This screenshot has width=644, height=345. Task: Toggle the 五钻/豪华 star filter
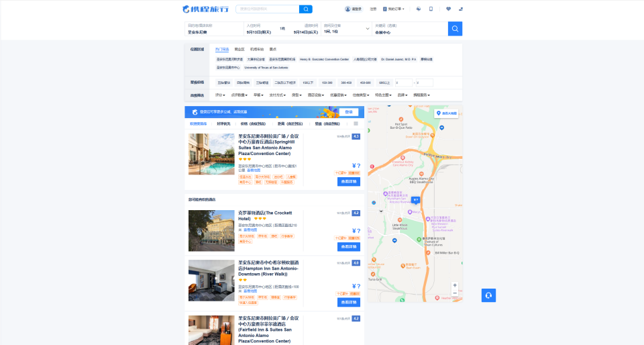(224, 83)
